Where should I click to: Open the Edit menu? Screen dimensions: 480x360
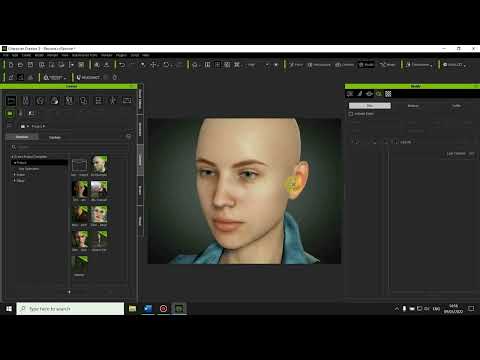15,55
